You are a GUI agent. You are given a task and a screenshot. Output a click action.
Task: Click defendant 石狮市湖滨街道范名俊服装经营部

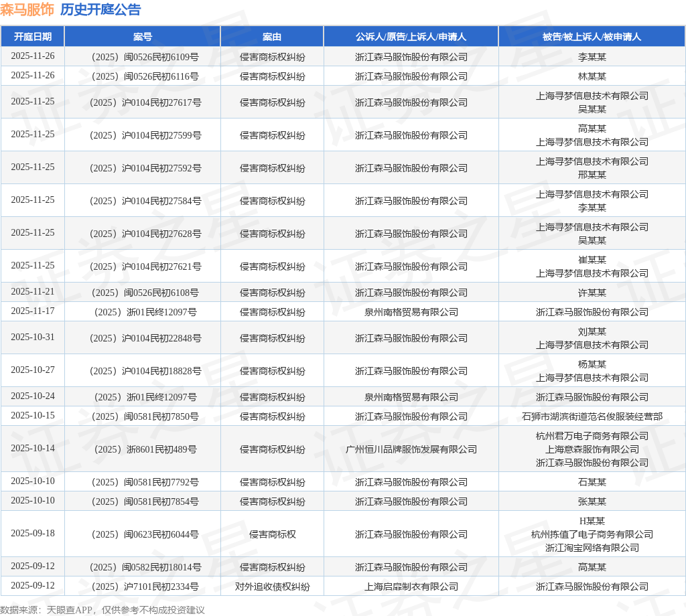[592, 416]
